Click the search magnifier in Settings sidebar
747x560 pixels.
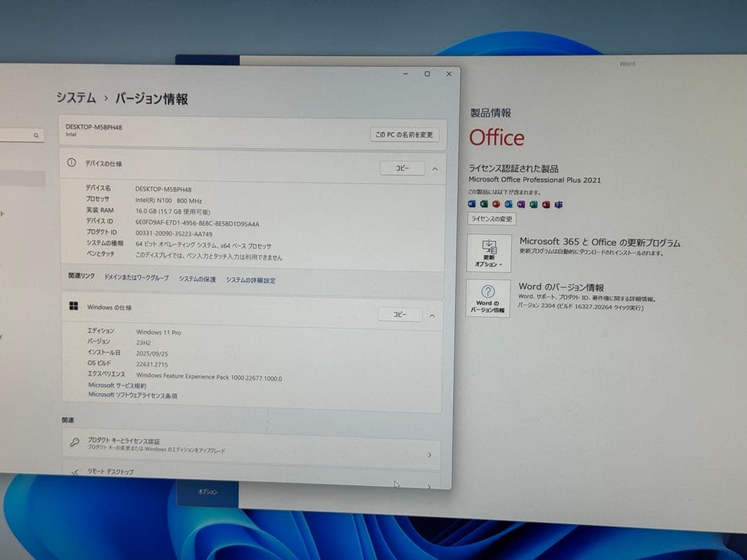pos(35,136)
